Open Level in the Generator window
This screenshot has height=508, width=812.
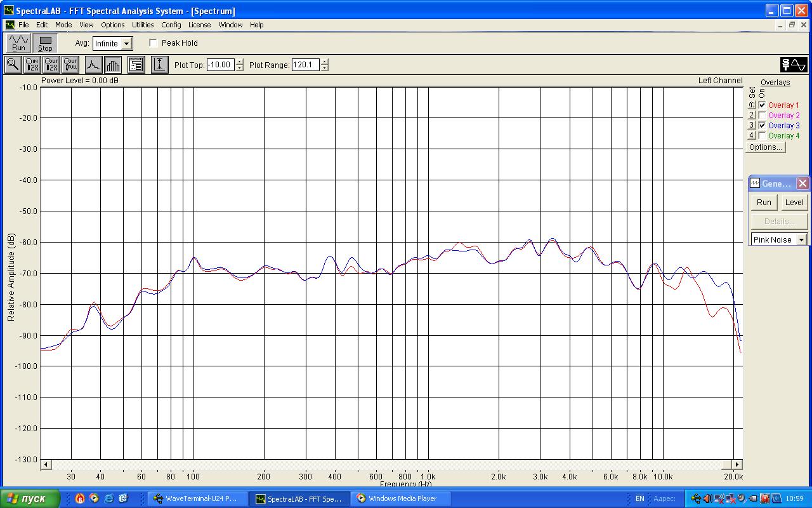click(794, 203)
